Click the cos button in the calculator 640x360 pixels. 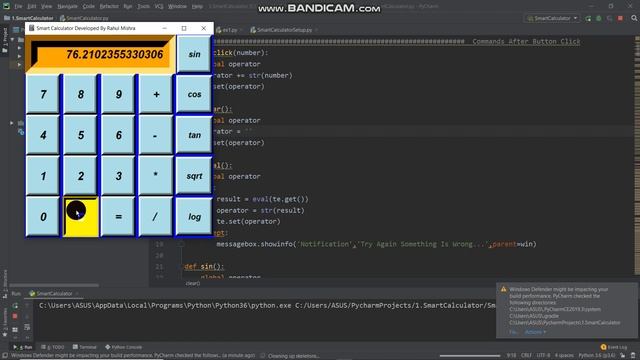(194, 94)
